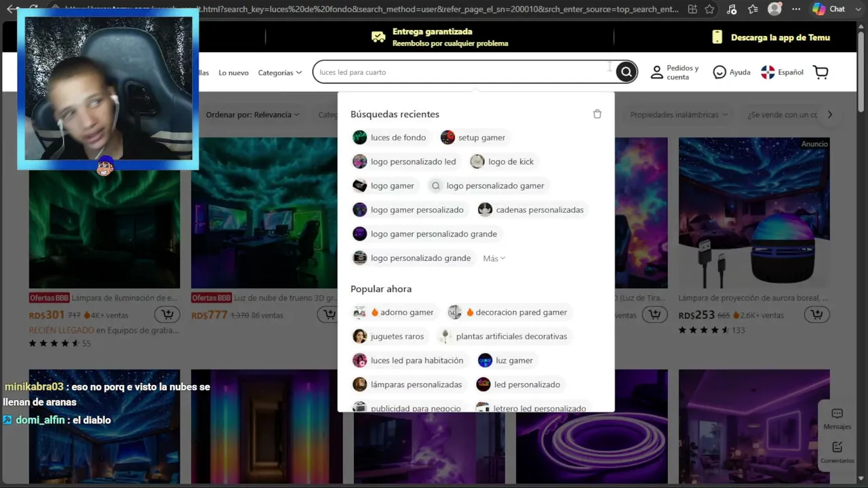Open product title 'Luz de nube de trueno 3D'
This screenshot has width=868, height=488.
tap(285, 298)
